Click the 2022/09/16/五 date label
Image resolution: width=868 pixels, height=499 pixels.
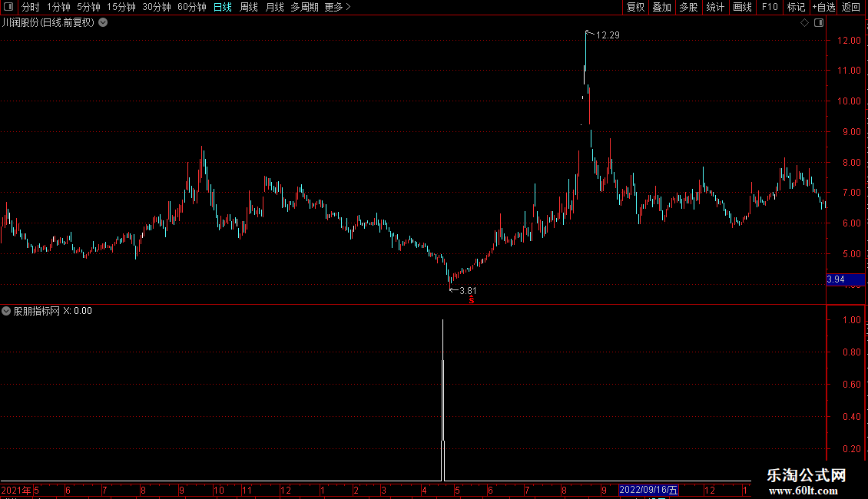point(648,490)
